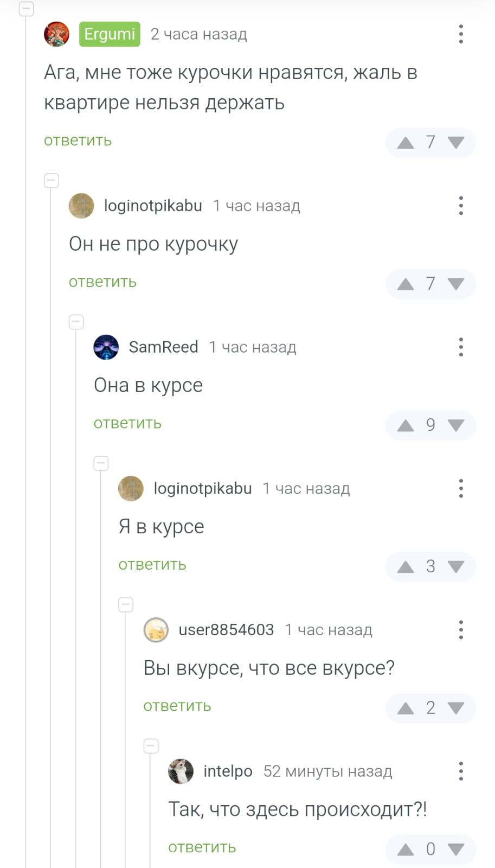Downvote Ergumi's comment about курочки
This screenshot has height=868, width=495.
(x=456, y=143)
